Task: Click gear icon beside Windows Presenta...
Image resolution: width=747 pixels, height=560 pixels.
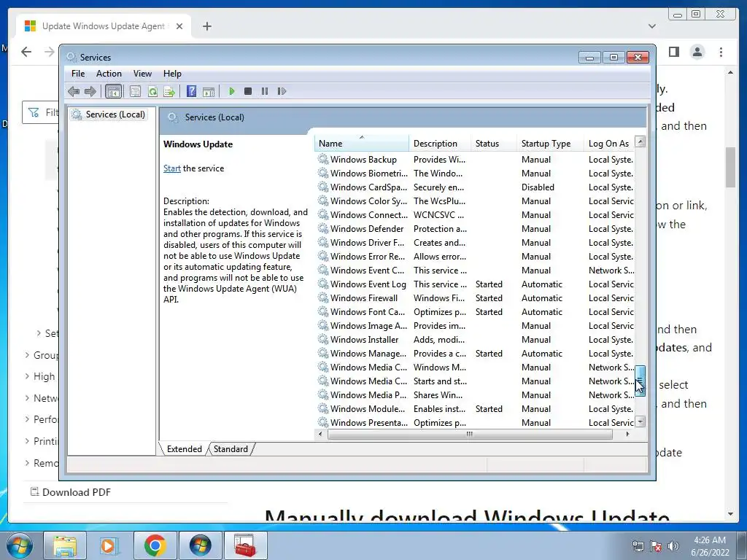Action: [323, 422]
